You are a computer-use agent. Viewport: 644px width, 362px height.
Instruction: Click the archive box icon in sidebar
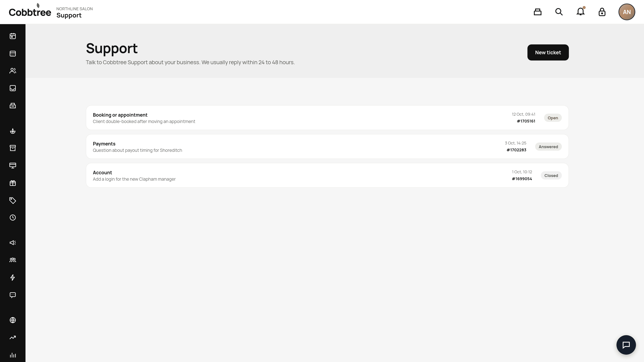pyautogui.click(x=13, y=148)
